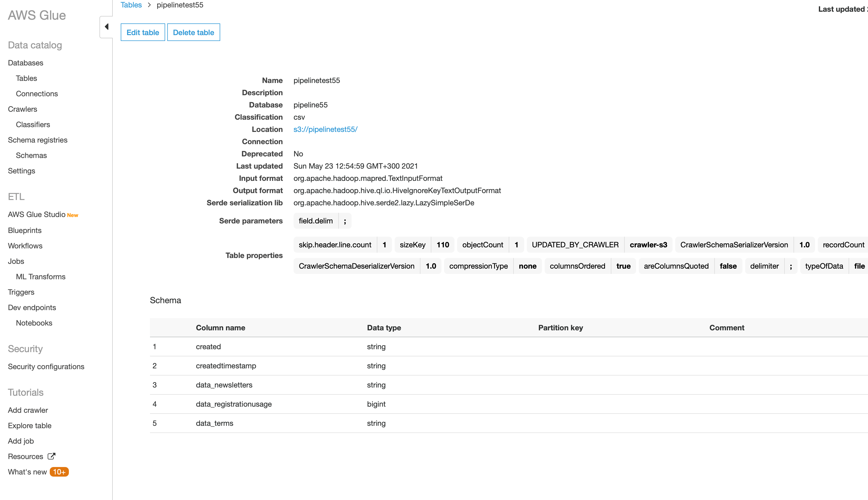
Task: Launch AWS Glue Studio
Action: point(36,214)
